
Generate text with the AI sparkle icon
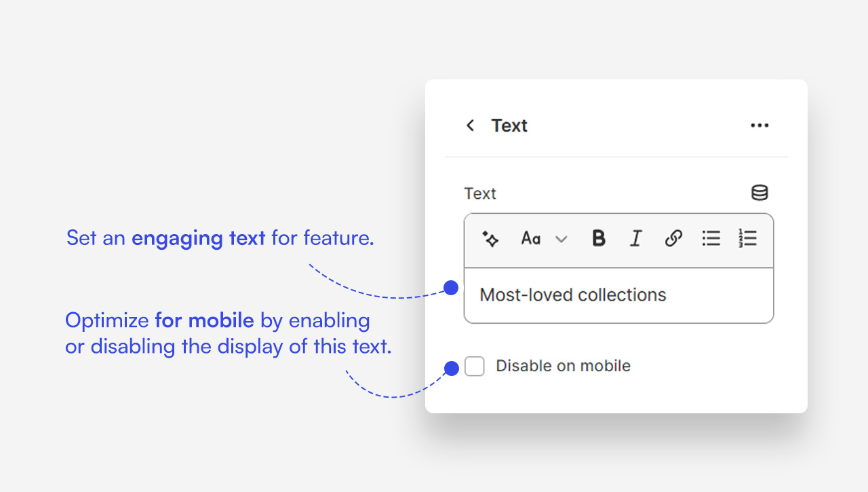[490, 239]
